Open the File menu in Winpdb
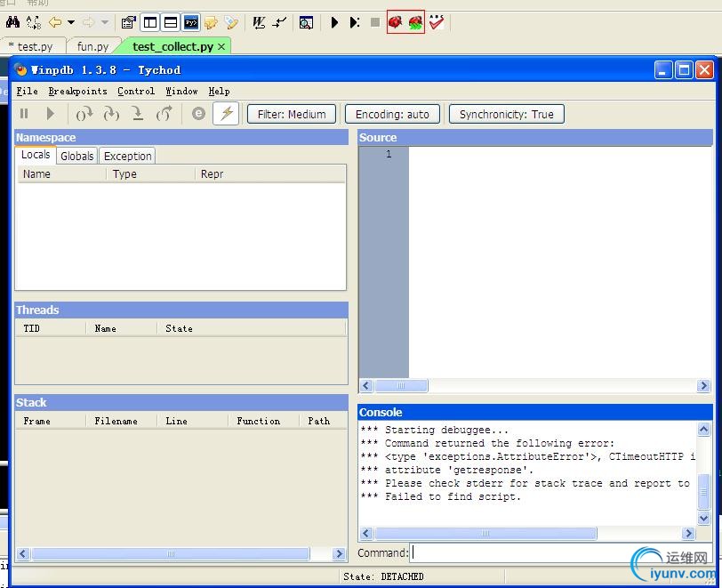The height and width of the screenshot is (588, 722). 28,92
